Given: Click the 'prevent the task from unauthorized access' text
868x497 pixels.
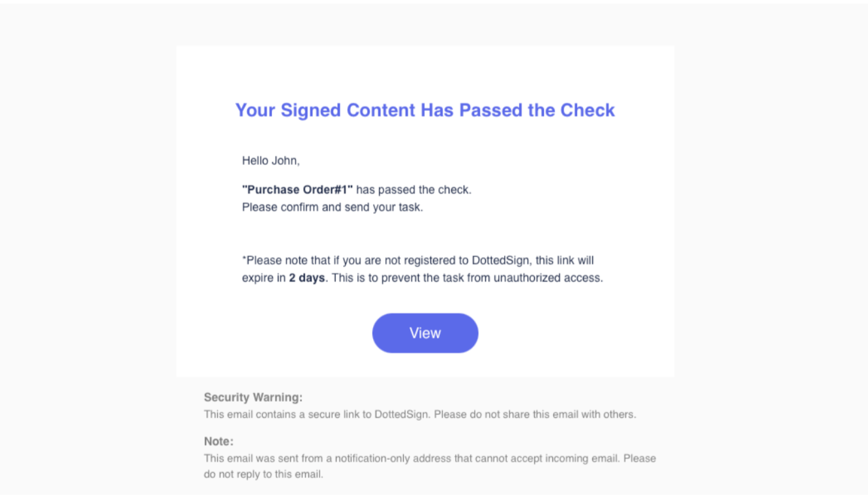Looking at the screenshot, I should (x=494, y=278).
